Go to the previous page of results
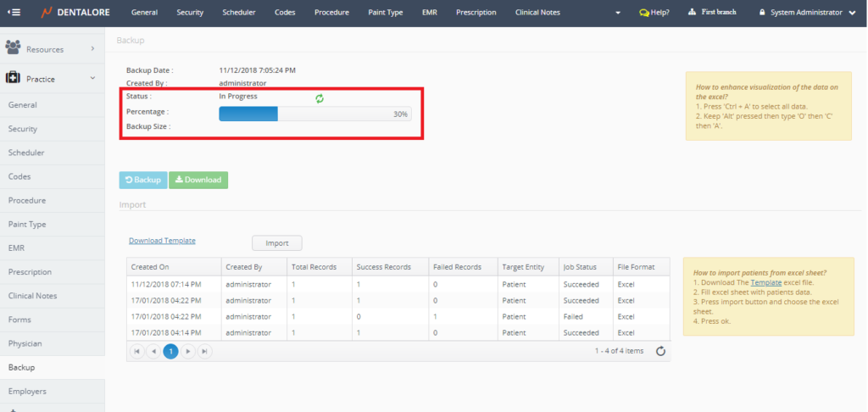 point(153,351)
